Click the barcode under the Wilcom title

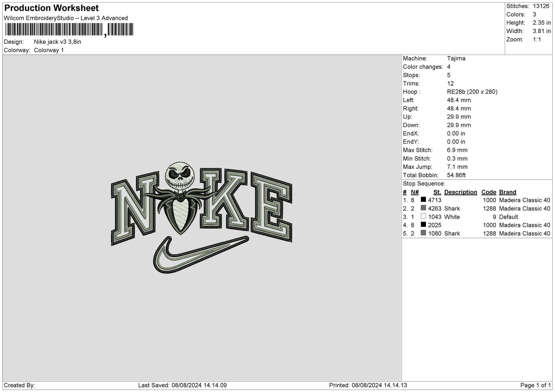pyautogui.click(x=69, y=30)
